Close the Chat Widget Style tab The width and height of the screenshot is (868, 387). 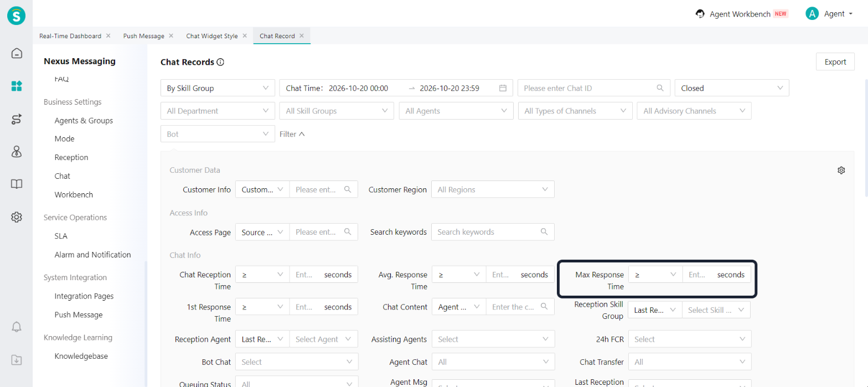point(245,35)
